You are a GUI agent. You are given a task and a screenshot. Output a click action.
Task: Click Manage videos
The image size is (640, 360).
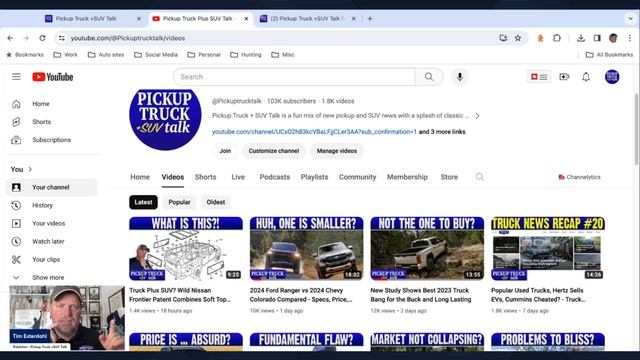[337, 151]
